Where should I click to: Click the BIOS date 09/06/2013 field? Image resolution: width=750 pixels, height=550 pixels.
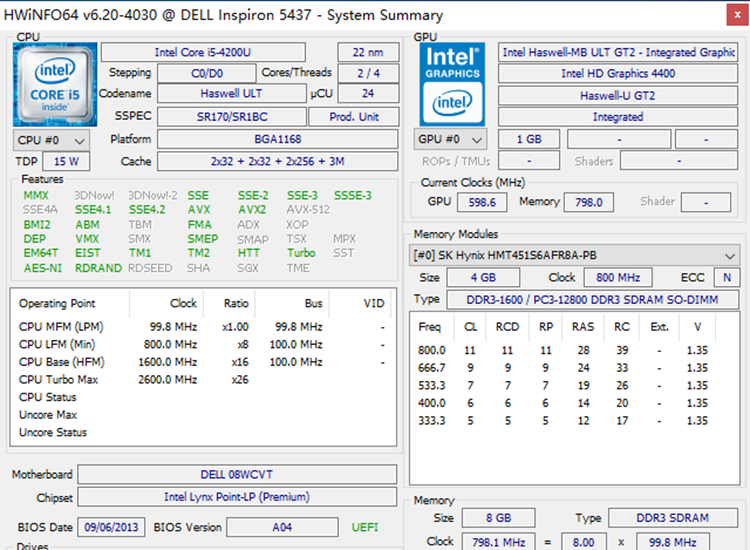[111, 527]
